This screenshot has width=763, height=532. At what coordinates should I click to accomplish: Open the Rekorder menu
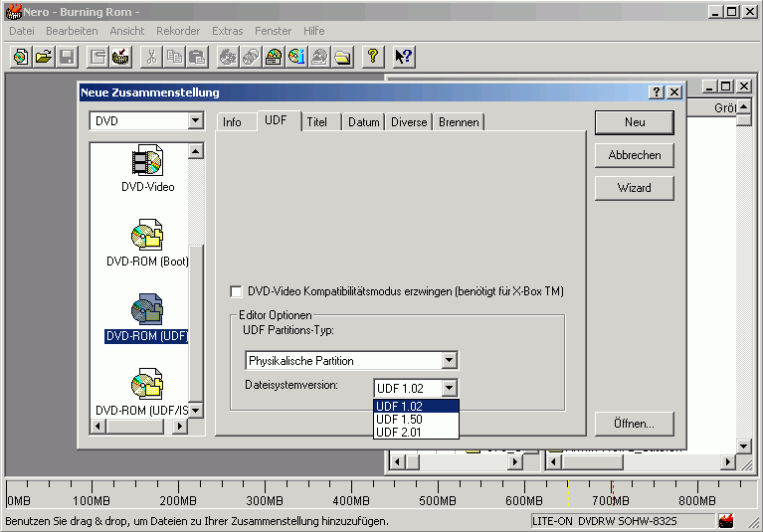(x=178, y=31)
